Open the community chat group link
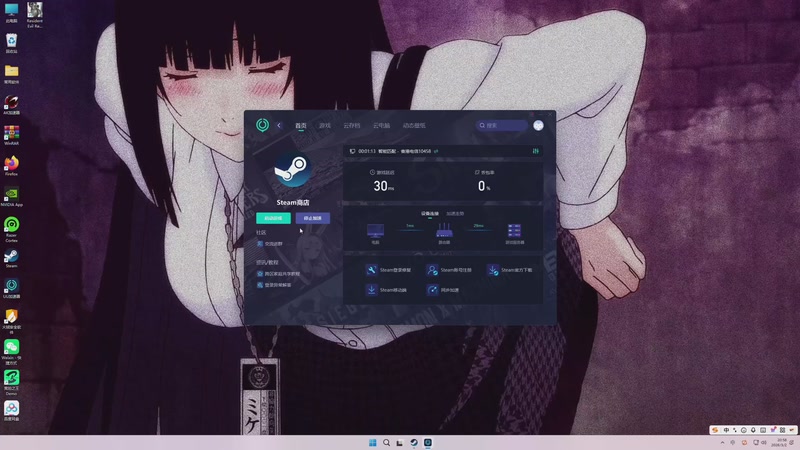 tap(270, 244)
